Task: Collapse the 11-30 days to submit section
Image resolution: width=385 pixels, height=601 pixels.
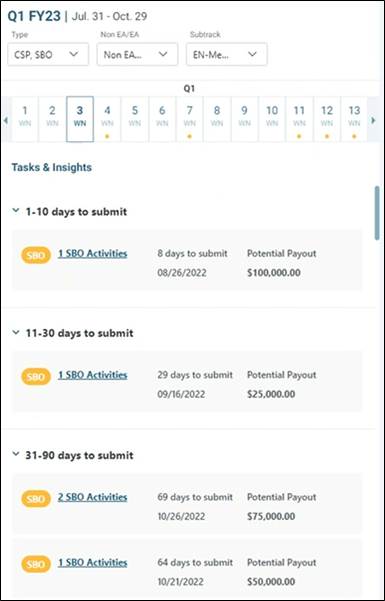Action: click(16, 332)
